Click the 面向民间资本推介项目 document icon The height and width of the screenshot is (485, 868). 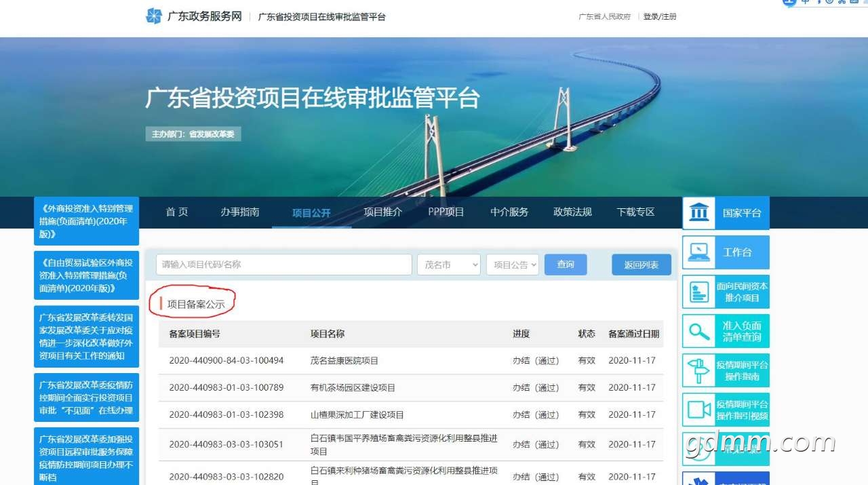click(698, 292)
